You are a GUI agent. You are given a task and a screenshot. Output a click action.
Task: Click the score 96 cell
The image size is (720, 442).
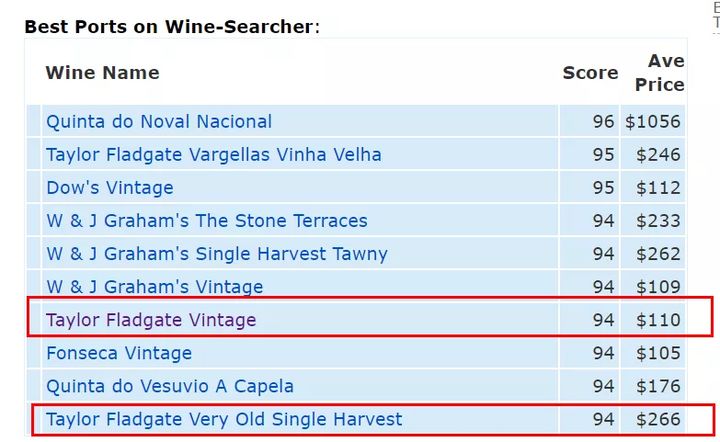tap(603, 122)
